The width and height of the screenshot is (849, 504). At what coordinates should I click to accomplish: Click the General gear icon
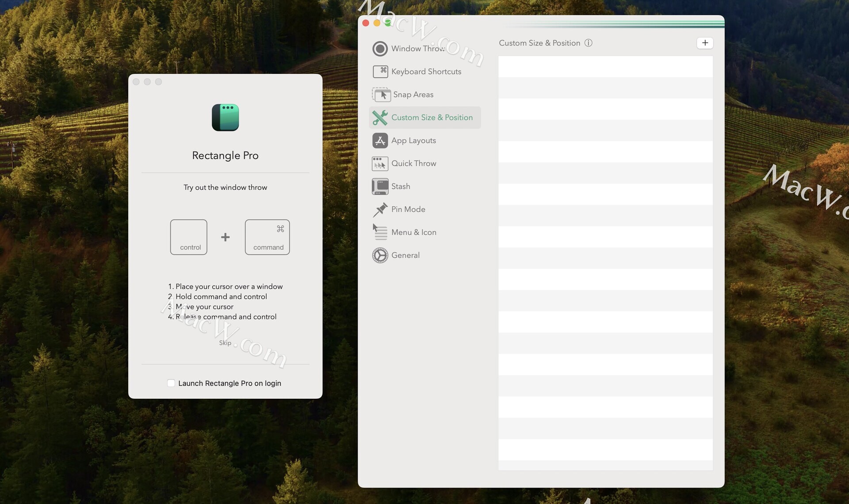[x=380, y=256]
